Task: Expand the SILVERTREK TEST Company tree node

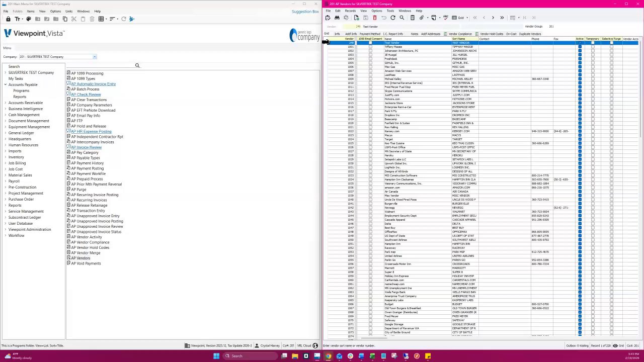Action: point(6,72)
